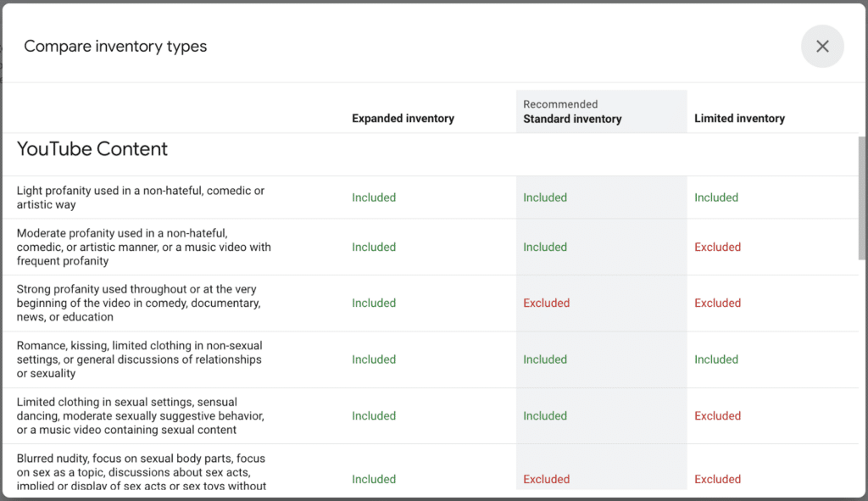Click Expanded inventory's Included for sensual dancing row
This screenshot has height=501, width=868.
click(374, 415)
